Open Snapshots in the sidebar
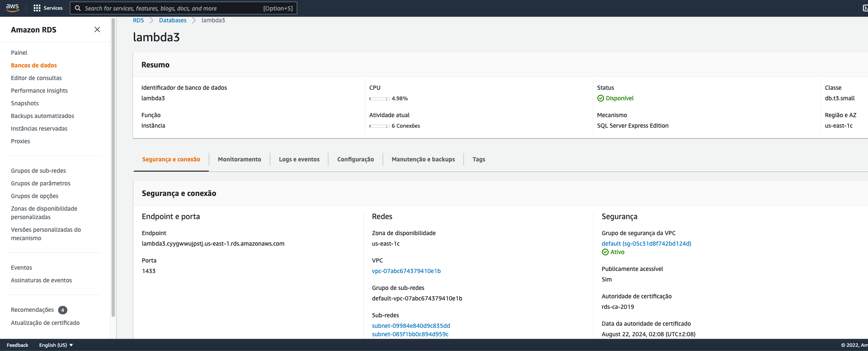This screenshot has height=351, width=868. click(x=25, y=103)
